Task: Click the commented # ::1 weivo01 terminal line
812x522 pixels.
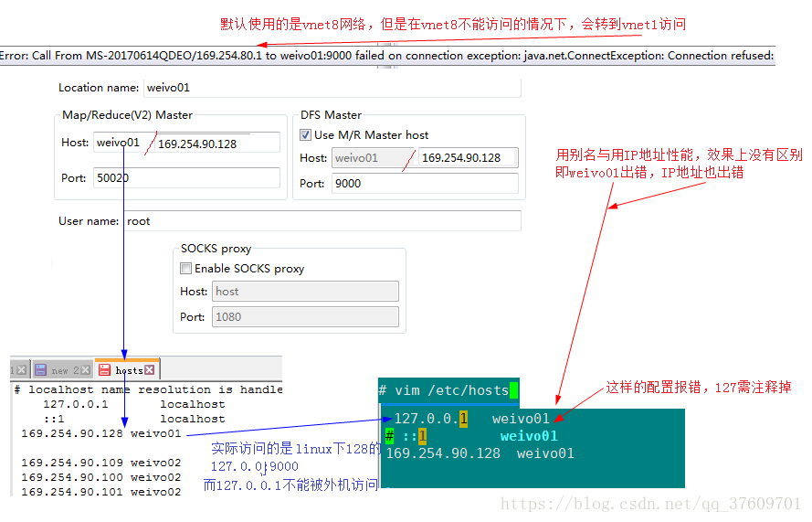Action: click(x=472, y=436)
